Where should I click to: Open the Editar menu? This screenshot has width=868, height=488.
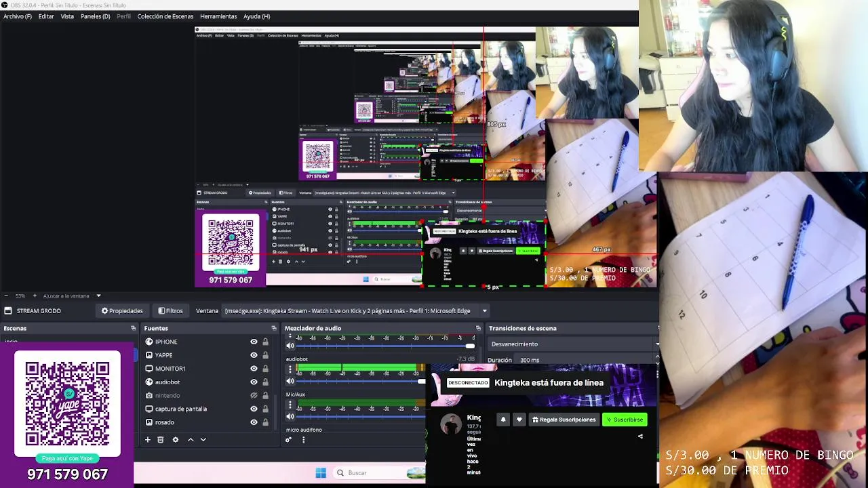(46, 16)
